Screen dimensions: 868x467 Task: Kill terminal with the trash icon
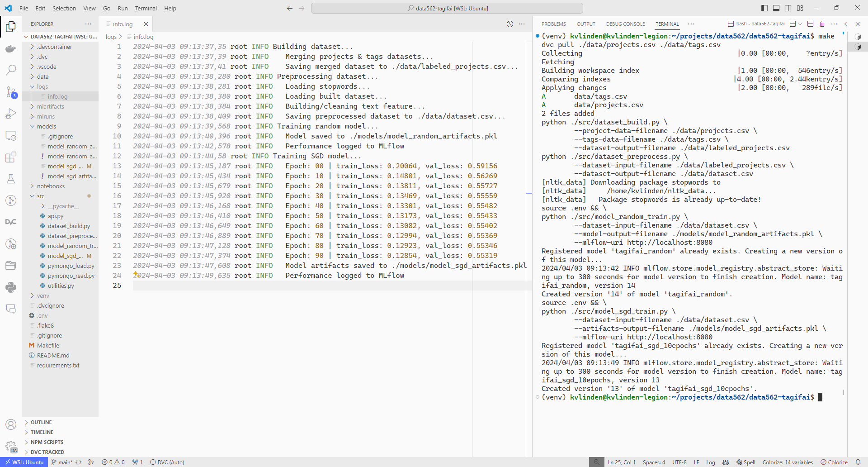pos(822,24)
